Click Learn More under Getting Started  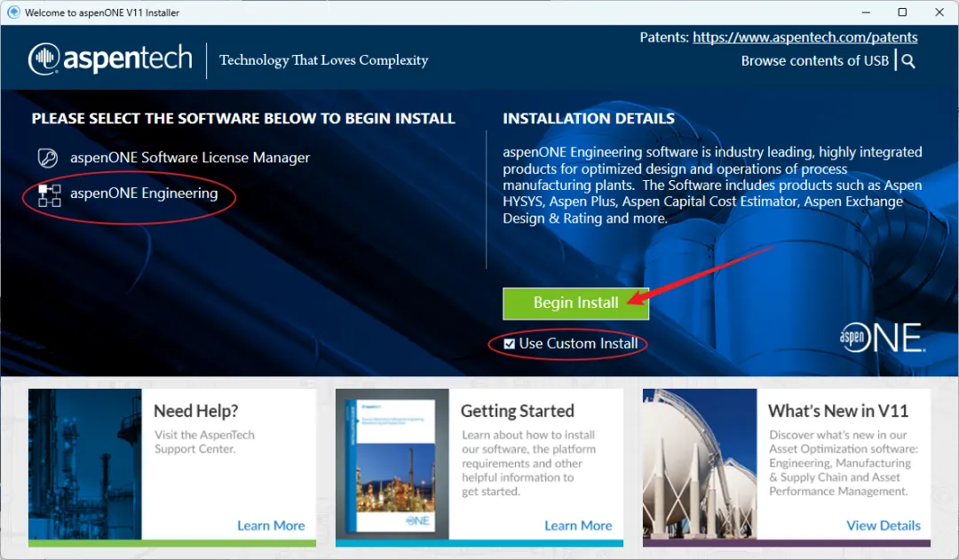click(x=578, y=525)
